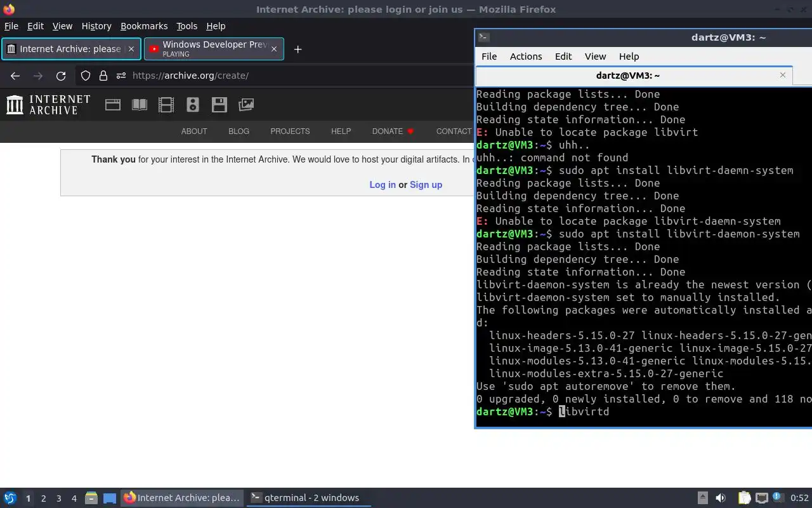Click the Firefox forward arrow
Viewport: 812px width, 508px height.
pyautogui.click(x=38, y=76)
